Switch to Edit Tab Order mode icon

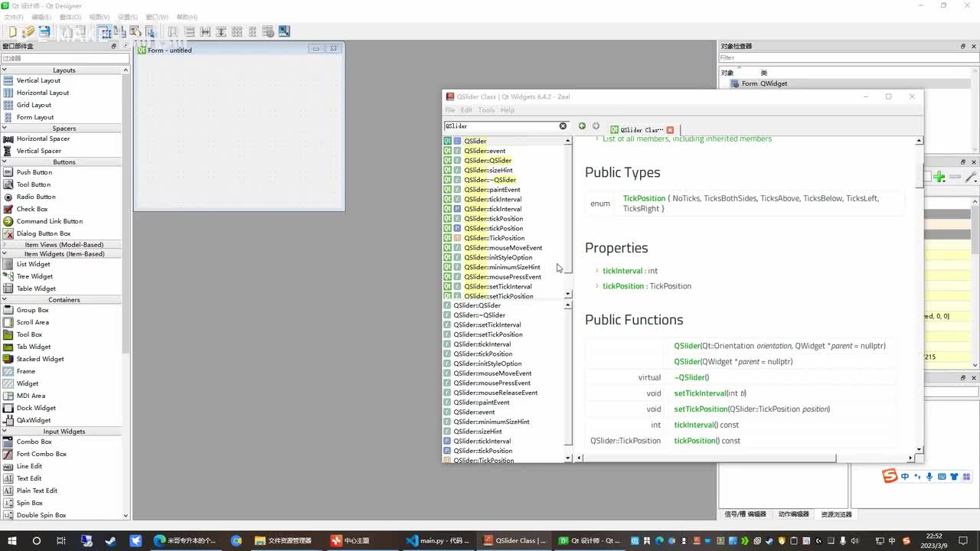tap(151, 31)
